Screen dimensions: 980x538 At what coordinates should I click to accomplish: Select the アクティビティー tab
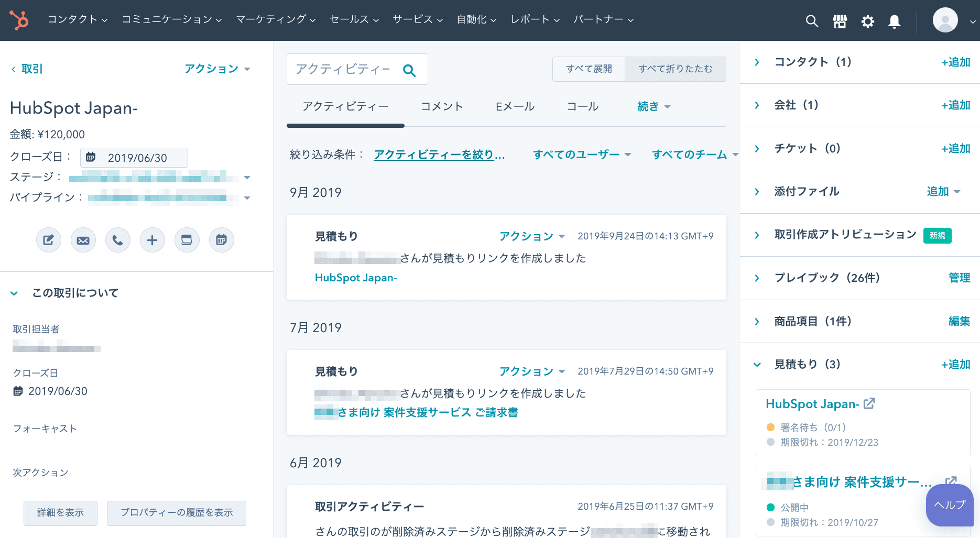pyautogui.click(x=345, y=106)
